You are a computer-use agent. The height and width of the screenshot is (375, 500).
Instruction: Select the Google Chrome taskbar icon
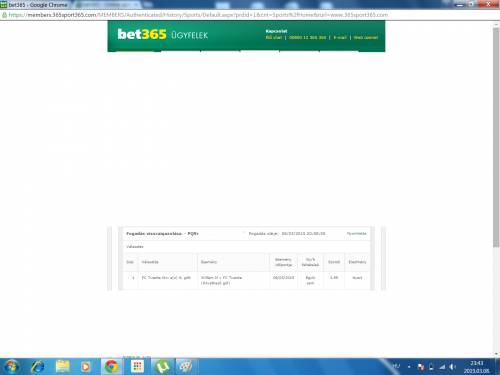(x=111, y=367)
